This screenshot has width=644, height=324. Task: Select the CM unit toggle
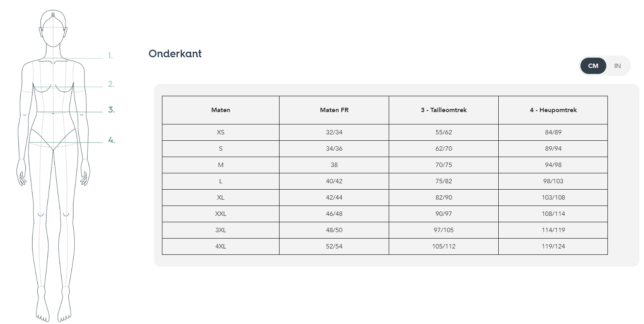(x=593, y=66)
